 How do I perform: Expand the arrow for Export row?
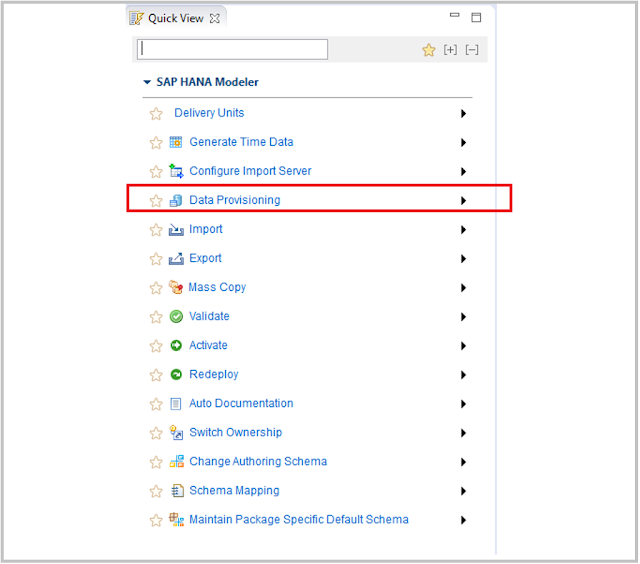click(463, 259)
